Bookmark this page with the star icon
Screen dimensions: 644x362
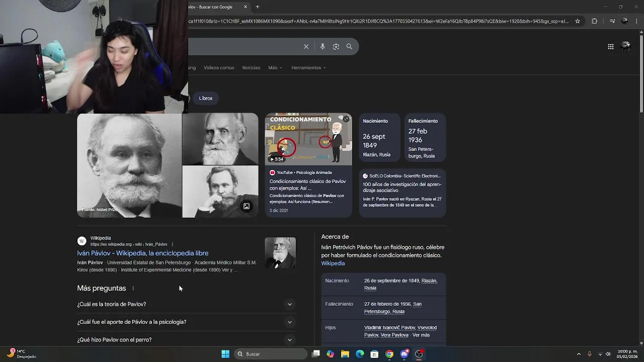click(x=578, y=21)
